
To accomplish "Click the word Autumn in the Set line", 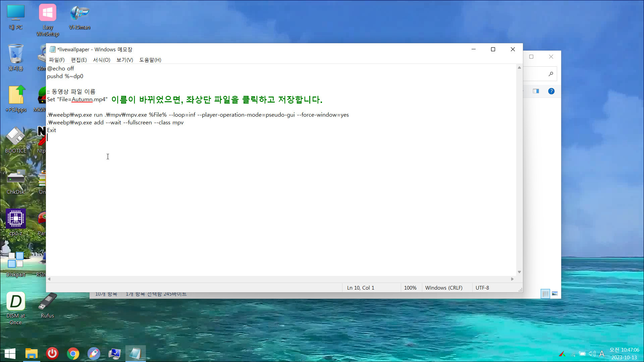I will tap(82, 99).
